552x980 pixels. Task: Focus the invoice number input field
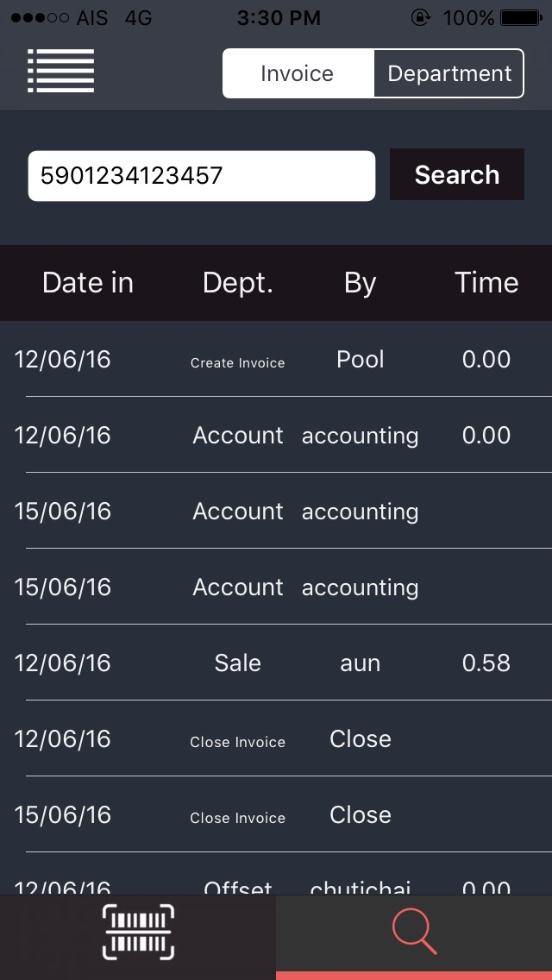[201, 176]
